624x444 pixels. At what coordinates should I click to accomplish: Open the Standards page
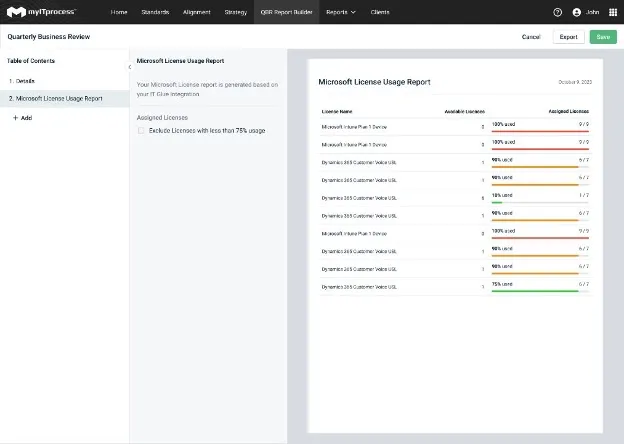pyautogui.click(x=154, y=12)
